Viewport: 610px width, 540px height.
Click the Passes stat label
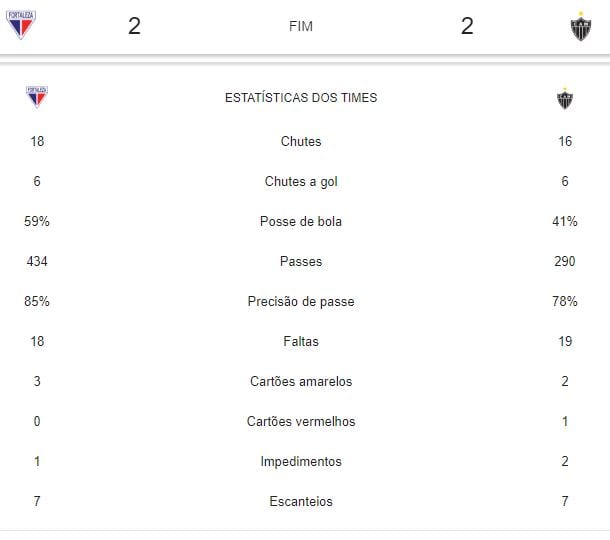pyautogui.click(x=301, y=262)
